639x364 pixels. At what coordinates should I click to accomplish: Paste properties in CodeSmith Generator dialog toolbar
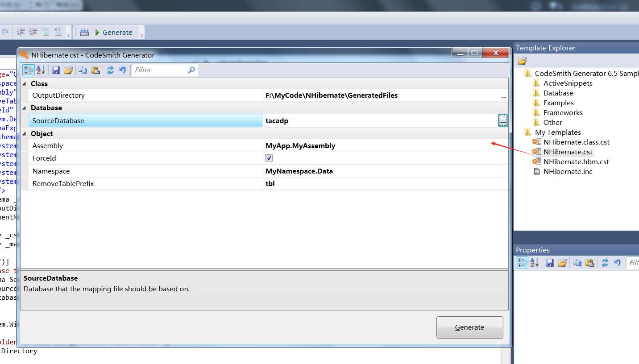(95, 70)
